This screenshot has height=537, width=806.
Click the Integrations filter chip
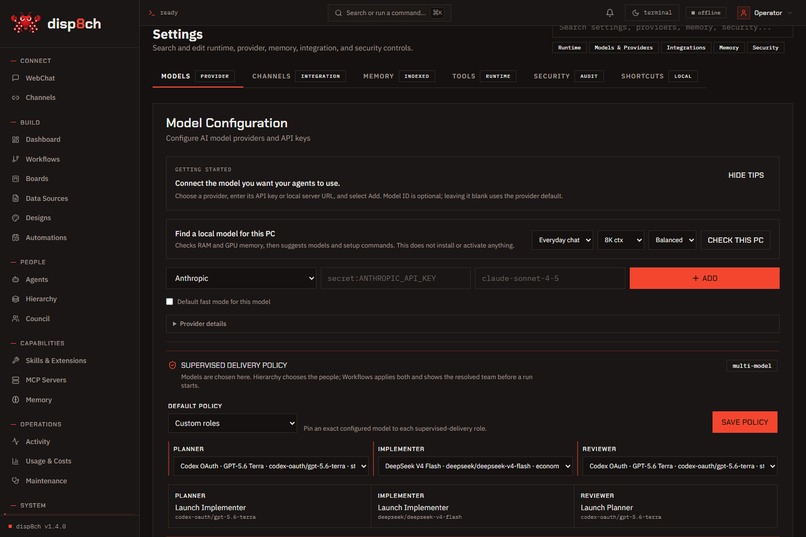click(x=686, y=47)
